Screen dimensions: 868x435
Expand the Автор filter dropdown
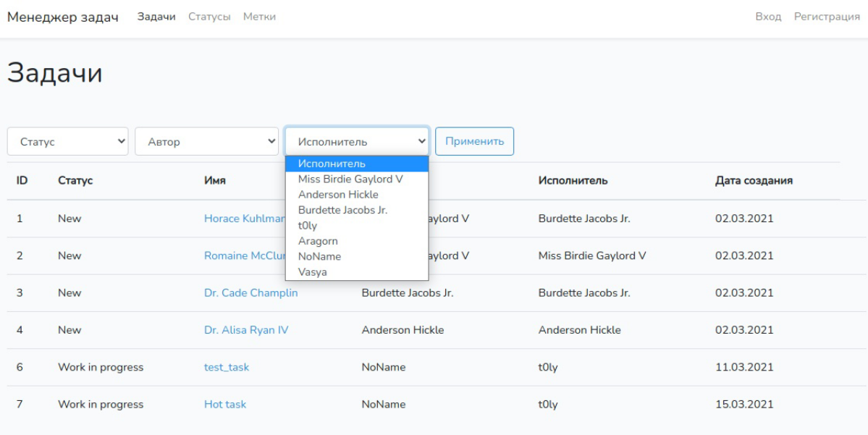pyautogui.click(x=206, y=142)
